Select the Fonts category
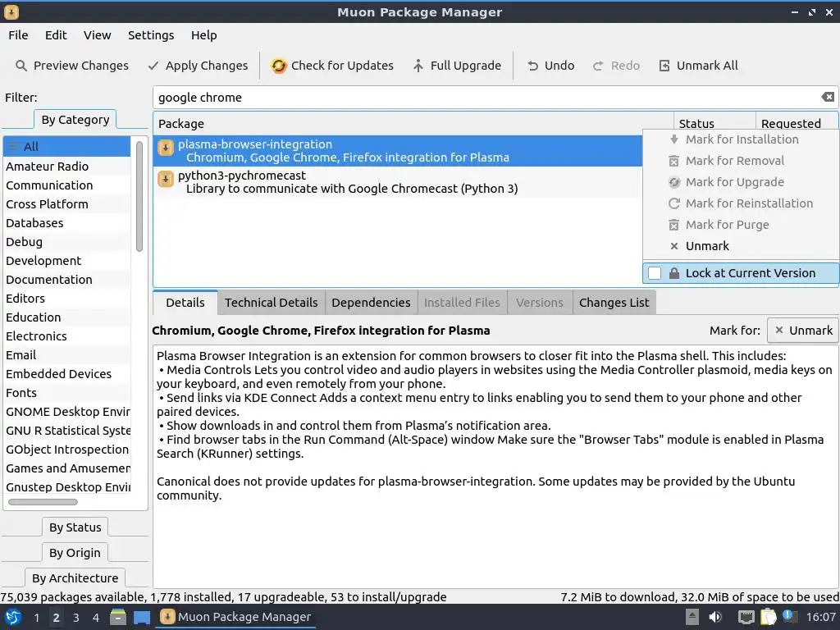The image size is (840, 630). (x=66, y=393)
